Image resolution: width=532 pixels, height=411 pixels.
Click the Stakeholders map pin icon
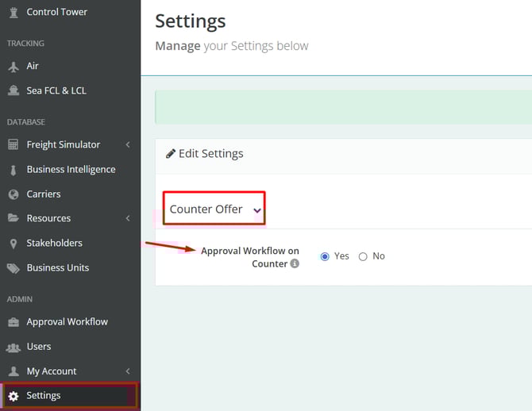pyautogui.click(x=13, y=243)
